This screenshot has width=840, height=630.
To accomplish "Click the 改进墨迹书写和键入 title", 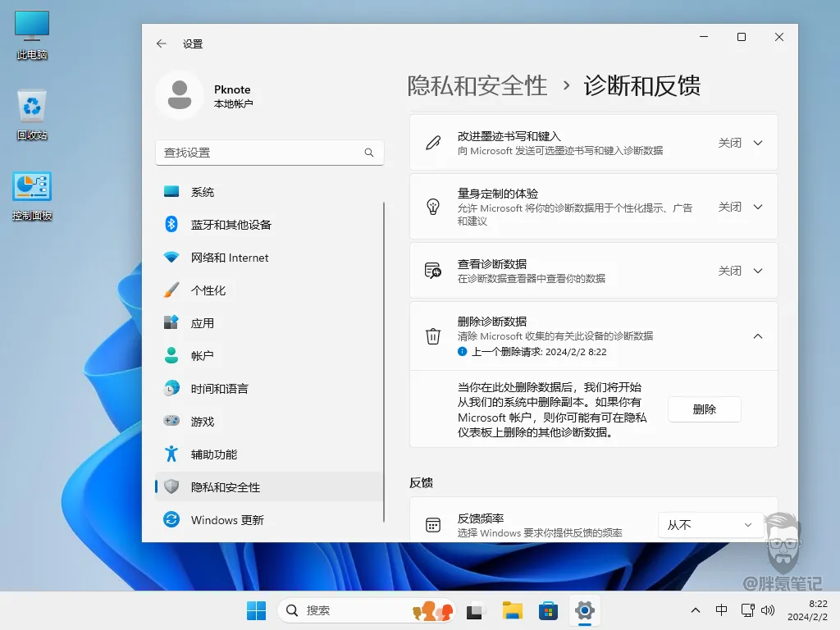I will click(509, 136).
